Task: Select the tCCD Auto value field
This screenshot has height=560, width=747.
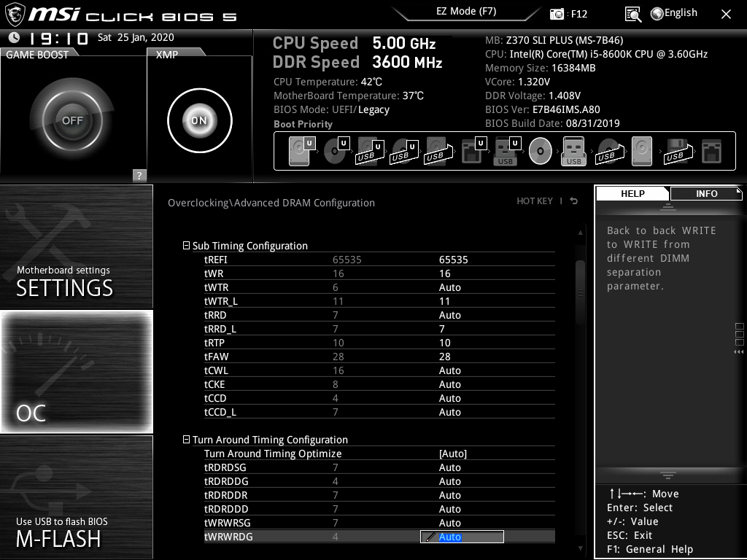Action: (449, 397)
